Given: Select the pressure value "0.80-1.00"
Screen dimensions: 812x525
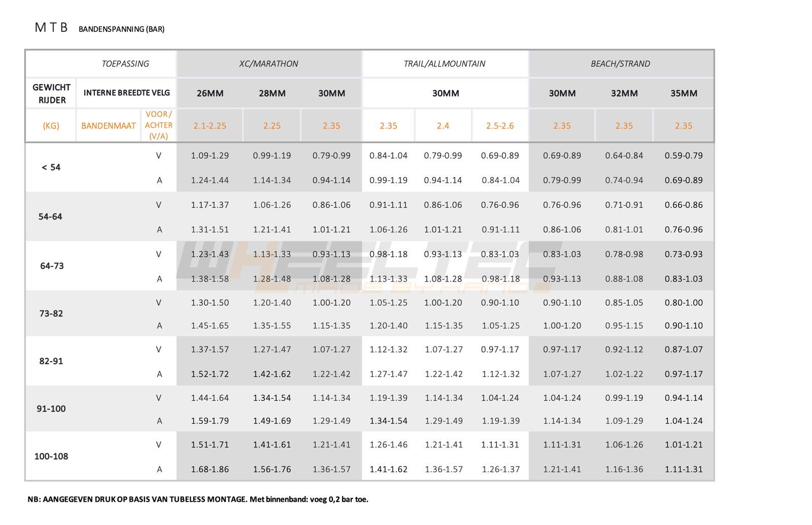Looking at the screenshot, I should click(684, 303).
